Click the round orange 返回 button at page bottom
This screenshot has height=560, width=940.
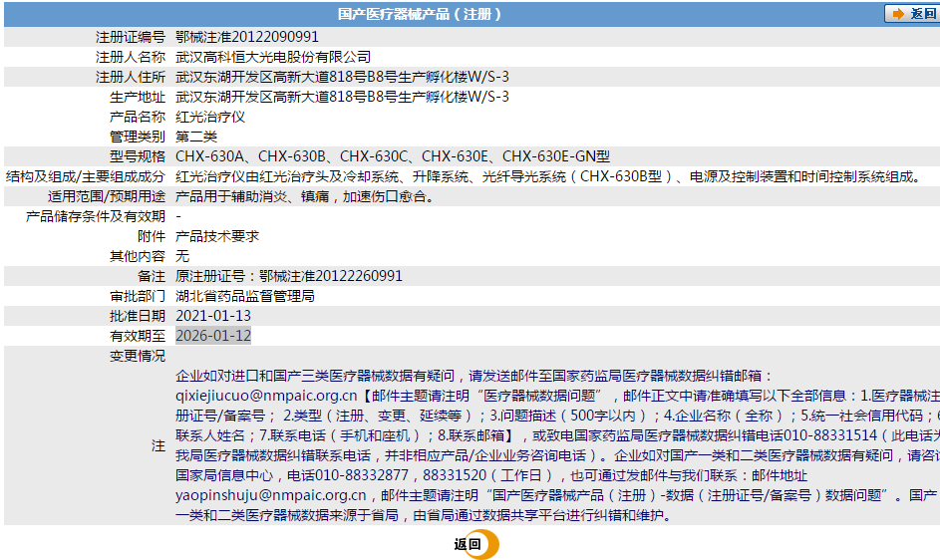476,544
